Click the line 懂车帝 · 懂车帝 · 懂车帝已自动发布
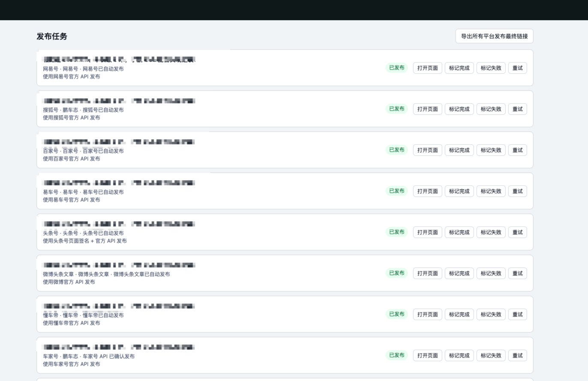This screenshot has width=588, height=381. coord(83,316)
